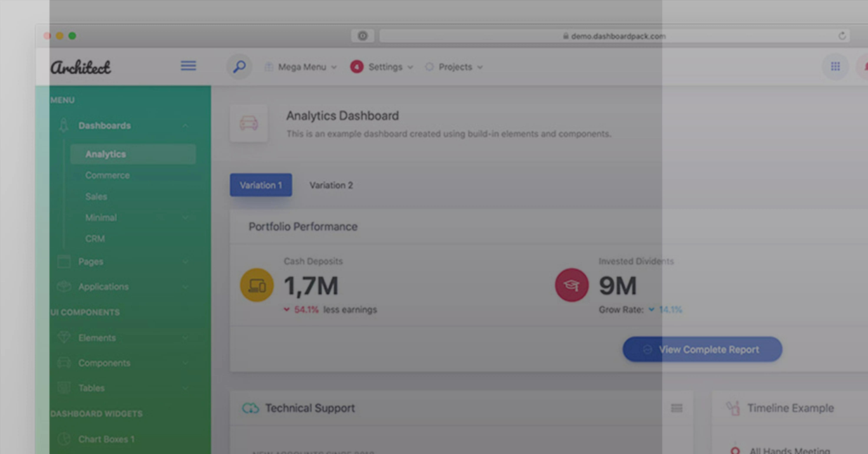The image size is (868, 454).
Task: Click the Tables sidebar icon
Action: click(x=64, y=388)
